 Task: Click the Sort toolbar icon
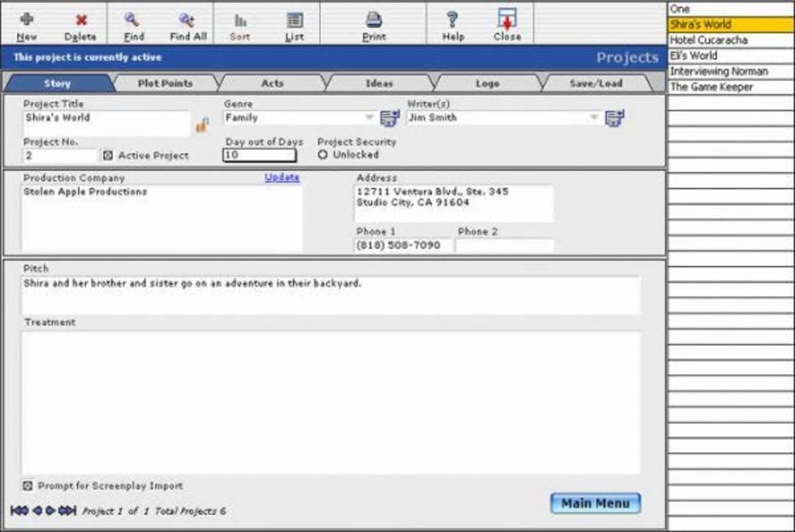point(240,20)
